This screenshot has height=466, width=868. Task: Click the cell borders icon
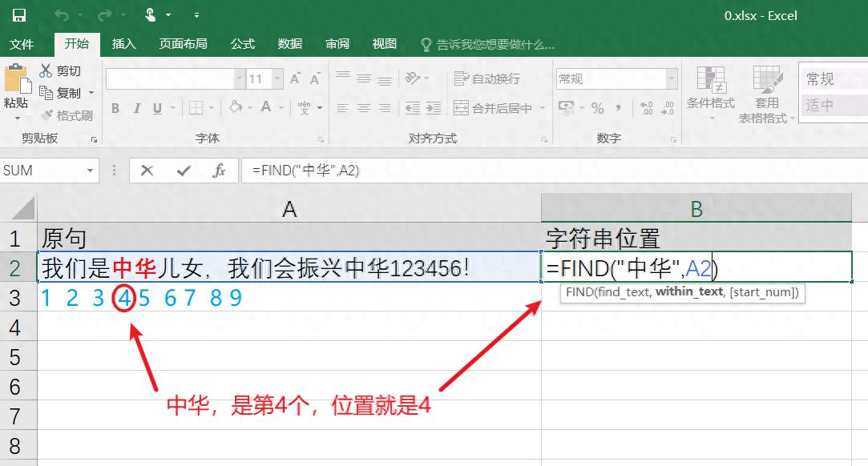(196, 108)
